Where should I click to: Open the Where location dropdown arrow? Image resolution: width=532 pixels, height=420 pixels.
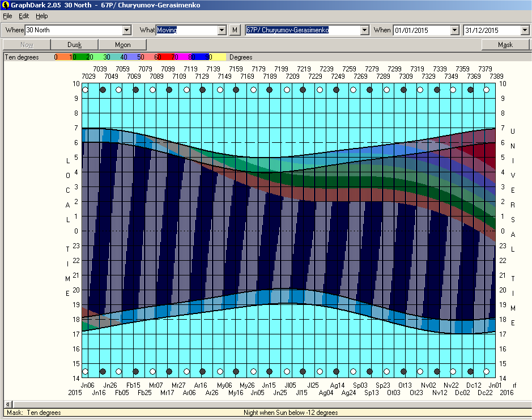tap(127, 30)
